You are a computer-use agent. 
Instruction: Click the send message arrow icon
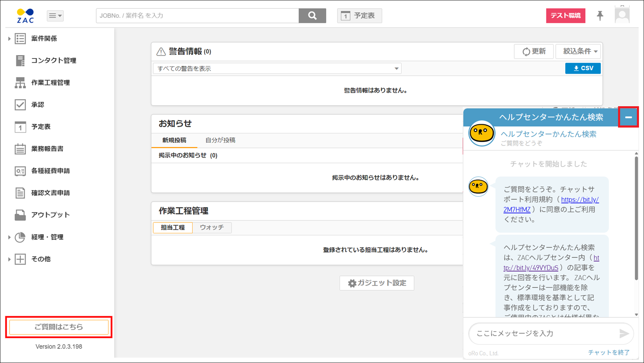coord(624,333)
